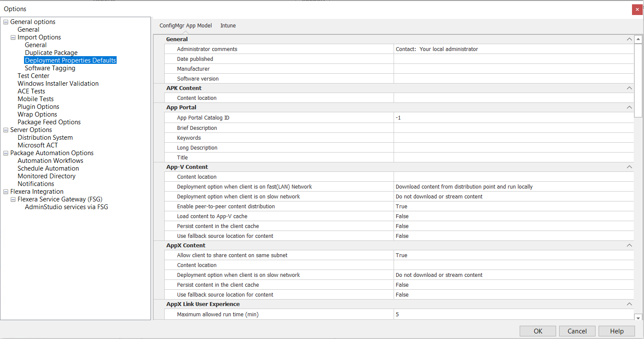Collapse the Flexera Service Gateway (FSG) node
The height and width of the screenshot is (339, 644).
(13, 199)
